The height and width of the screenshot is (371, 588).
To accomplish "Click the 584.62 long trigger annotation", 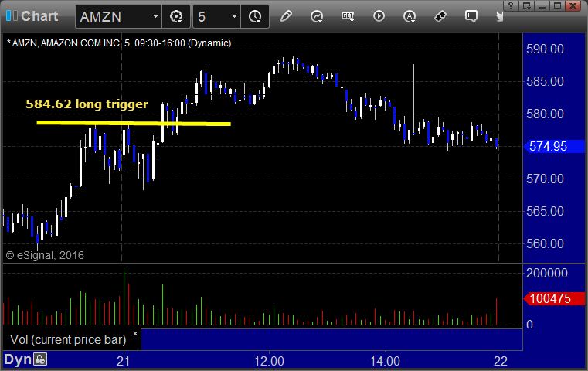I will (87, 104).
